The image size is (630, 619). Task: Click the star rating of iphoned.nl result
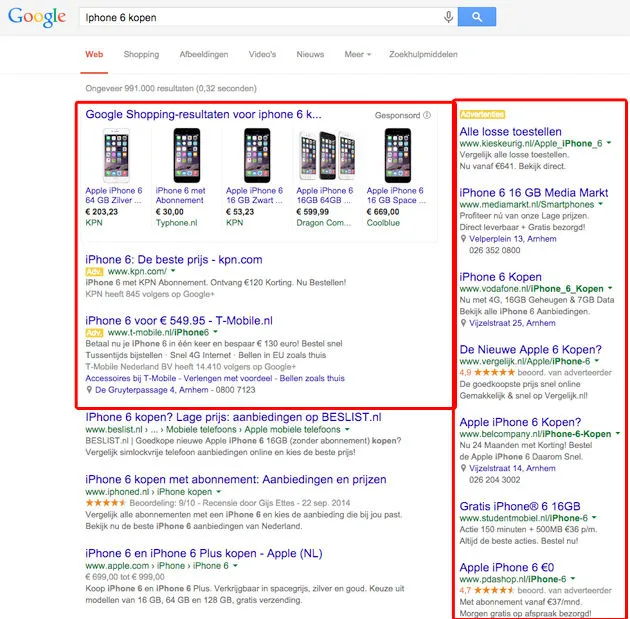106,503
